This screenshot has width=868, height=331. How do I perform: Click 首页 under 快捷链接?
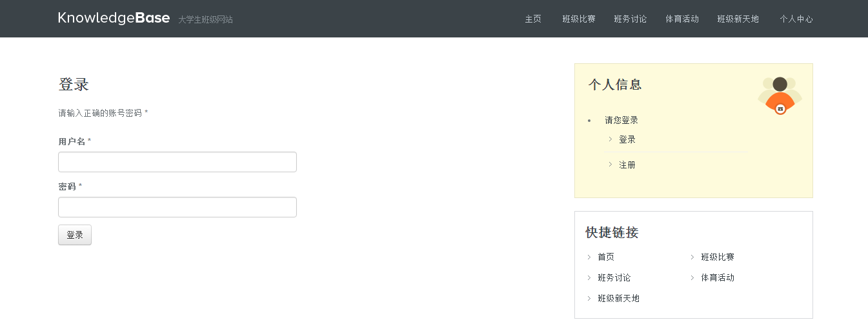606,257
